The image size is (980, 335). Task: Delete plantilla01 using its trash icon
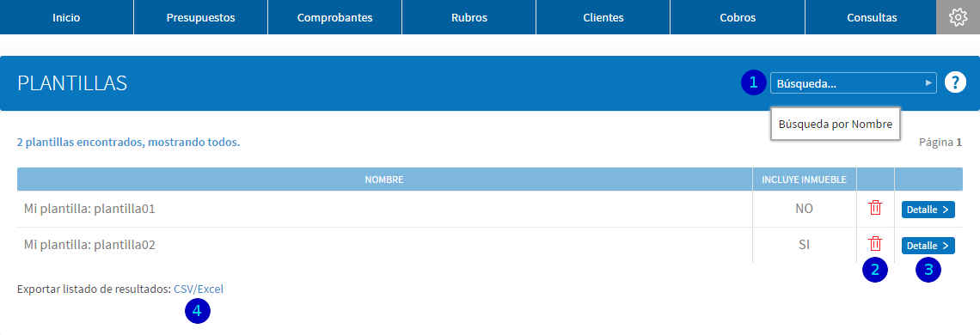[x=875, y=208]
